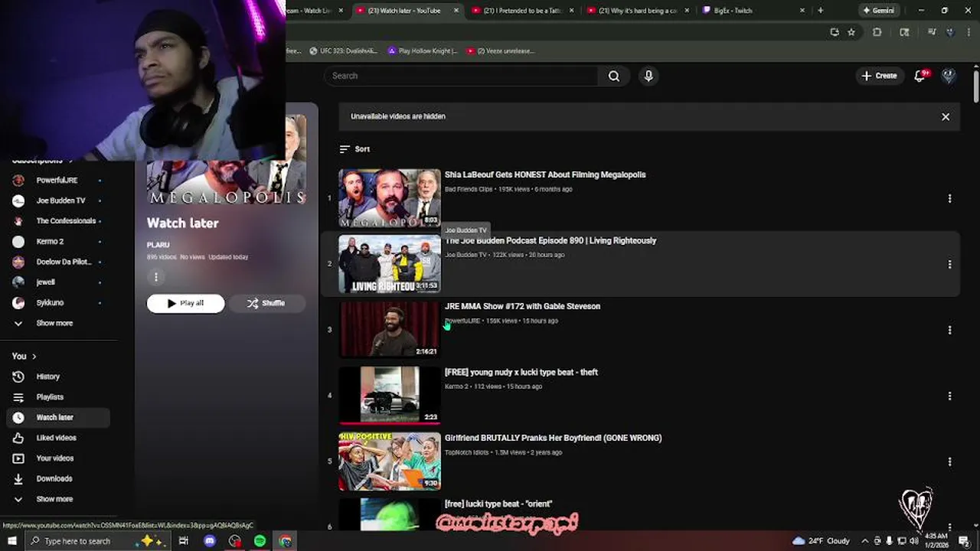This screenshot has height=551, width=980.
Task: Open the YouTube notifications bell
Action: click(x=920, y=76)
